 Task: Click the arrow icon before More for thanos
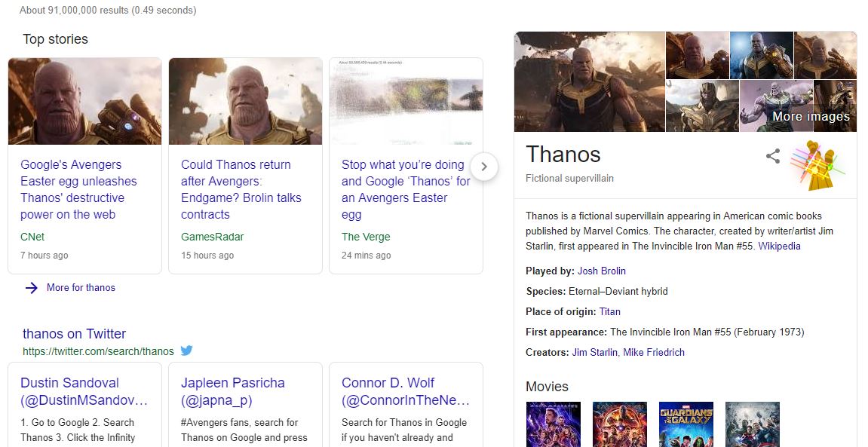click(32, 288)
